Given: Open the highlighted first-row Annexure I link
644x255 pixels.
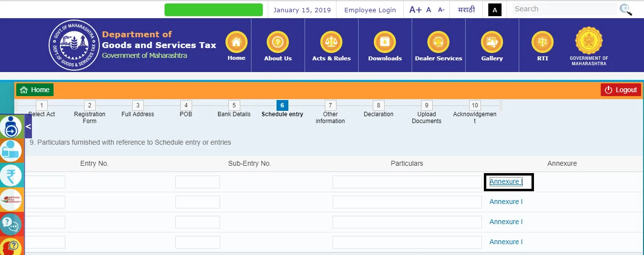Looking at the screenshot, I should (506, 182).
